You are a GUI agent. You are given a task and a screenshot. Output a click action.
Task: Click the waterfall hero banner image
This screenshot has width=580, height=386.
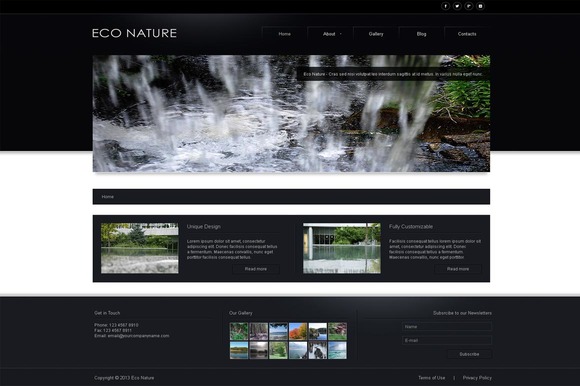tap(291, 114)
